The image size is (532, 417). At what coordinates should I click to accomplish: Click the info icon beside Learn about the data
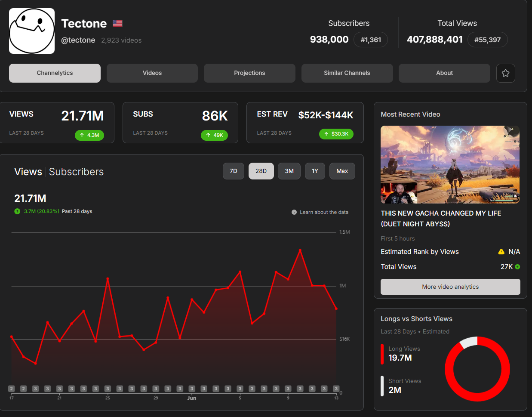pos(294,212)
